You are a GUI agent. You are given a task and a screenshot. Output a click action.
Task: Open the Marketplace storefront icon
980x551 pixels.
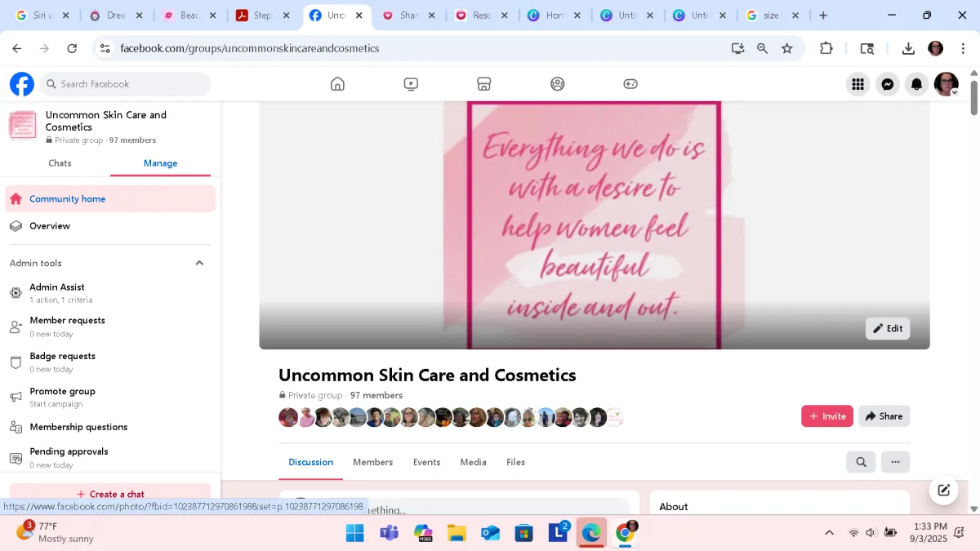484,84
